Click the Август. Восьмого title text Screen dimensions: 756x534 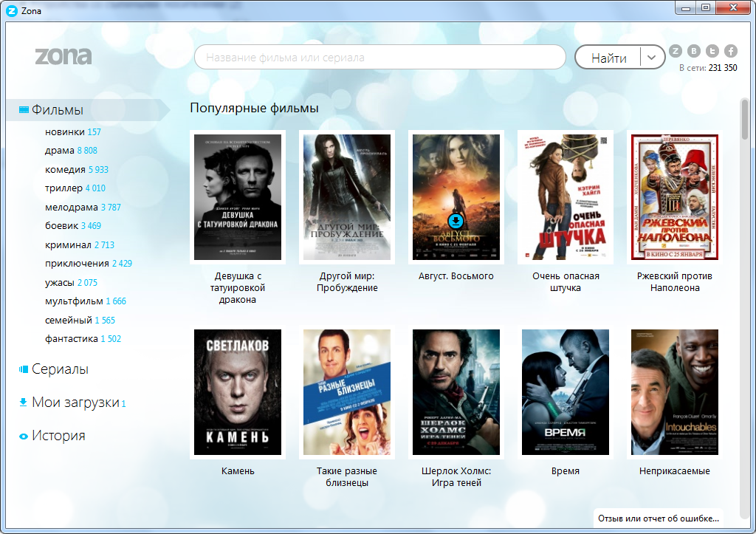tap(456, 276)
